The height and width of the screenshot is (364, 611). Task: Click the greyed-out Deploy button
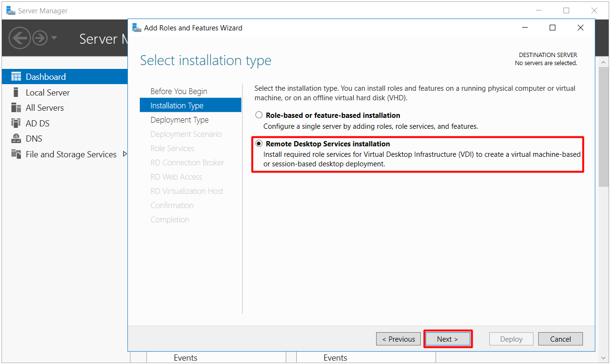511,339
